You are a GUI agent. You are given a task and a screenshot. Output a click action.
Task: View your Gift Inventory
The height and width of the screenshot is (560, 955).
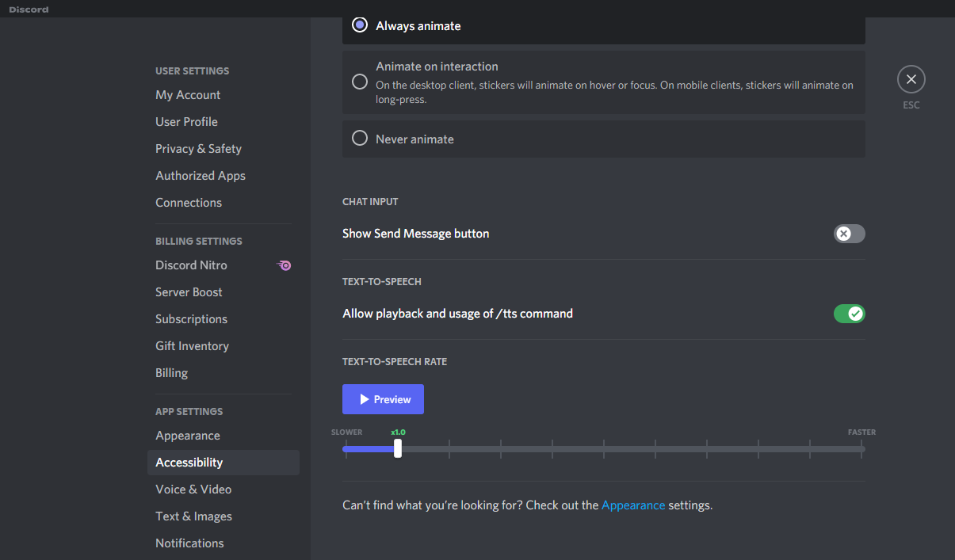192,345
